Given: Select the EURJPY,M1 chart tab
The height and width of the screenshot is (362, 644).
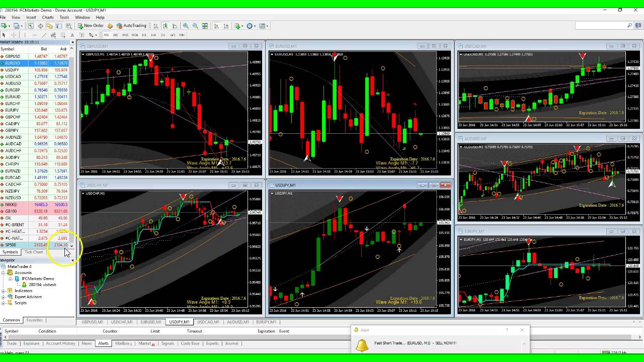Looking at the screenshot, I should click(x=266, y=322).
